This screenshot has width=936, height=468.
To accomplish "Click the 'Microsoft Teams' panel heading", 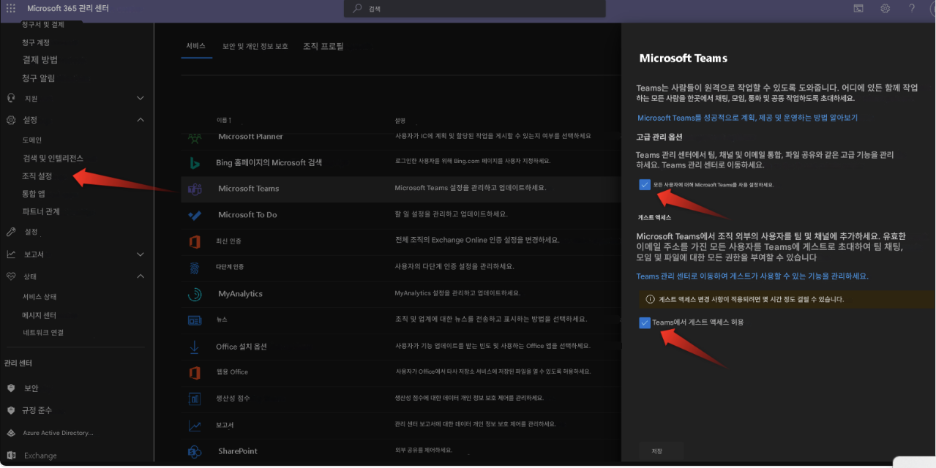I will (683, 58).
